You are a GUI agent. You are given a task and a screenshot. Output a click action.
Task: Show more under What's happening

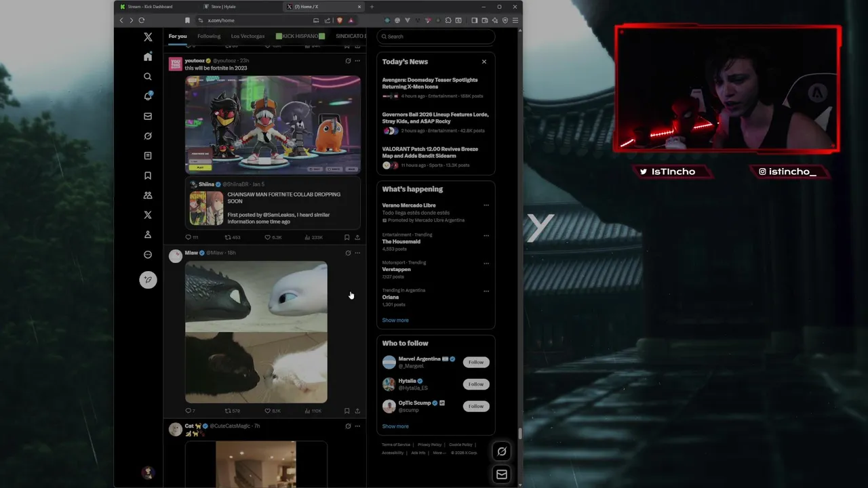pyautogui.click(x=395, y=320)
